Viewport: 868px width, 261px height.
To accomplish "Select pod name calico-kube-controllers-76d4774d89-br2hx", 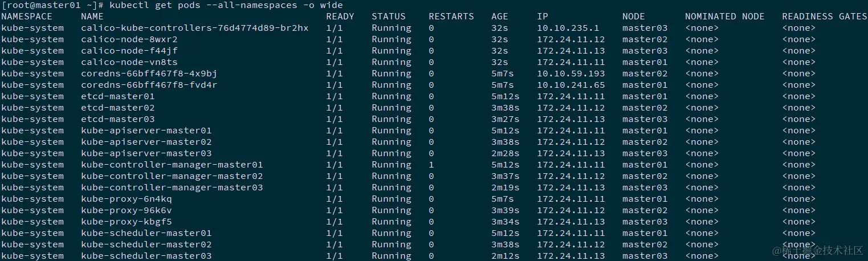I will [195, 28].
